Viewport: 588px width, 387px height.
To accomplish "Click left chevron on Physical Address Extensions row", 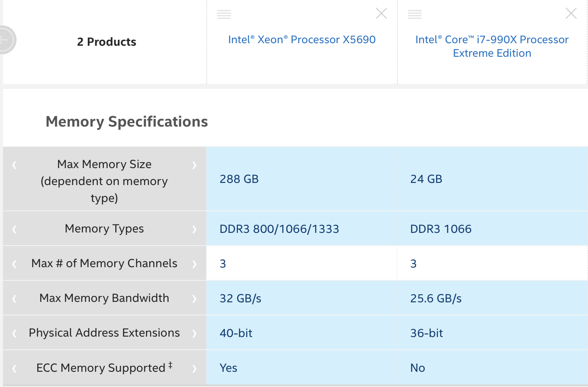I will point(14,333).
